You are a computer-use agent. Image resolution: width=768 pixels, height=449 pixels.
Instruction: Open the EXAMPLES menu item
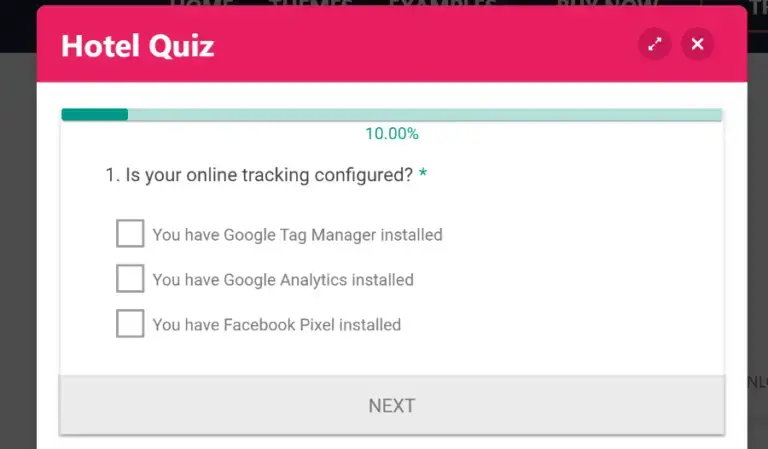point(443,3)
